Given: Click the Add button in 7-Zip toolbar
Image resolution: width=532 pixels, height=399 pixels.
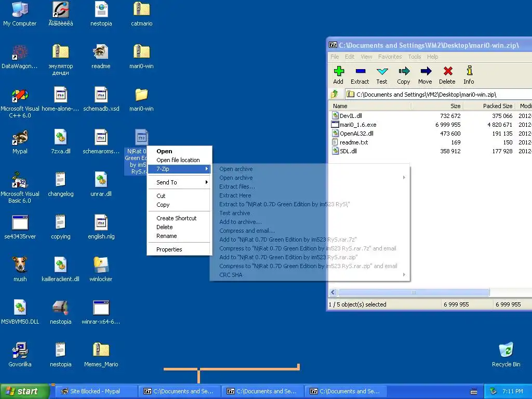Looking at the screenshot, I should [338, 75].
